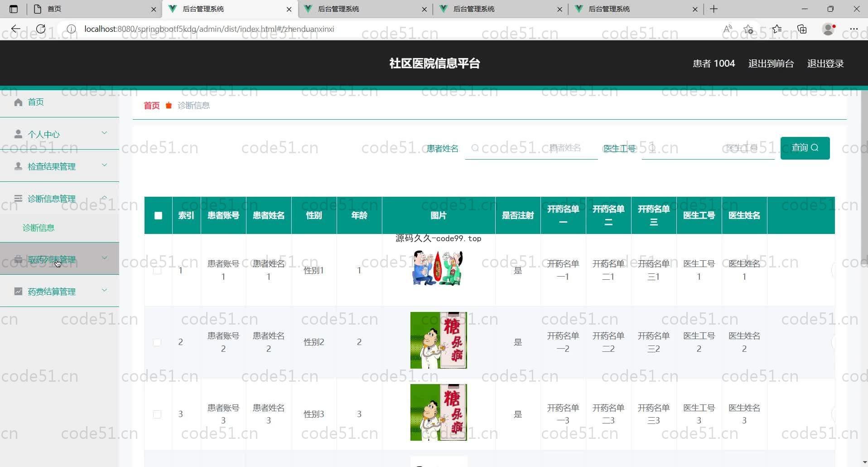Screen dimensions: 868x467
Task: Open the collections icon
Action: [802, 29]
